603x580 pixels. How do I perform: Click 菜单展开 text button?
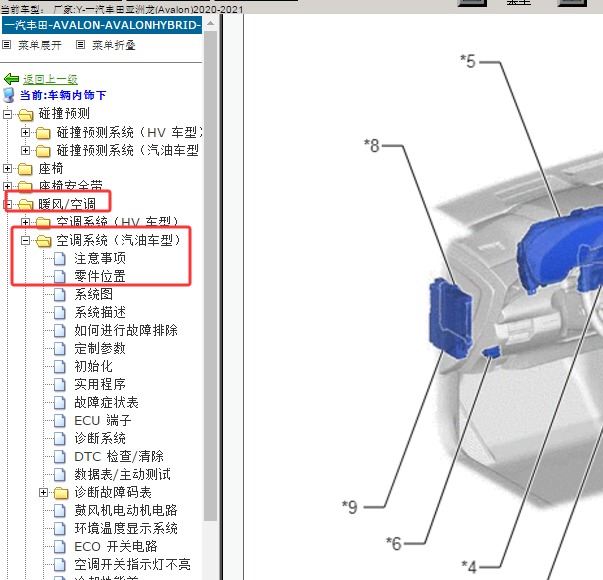pyautogui.click(x=40, y=45)
